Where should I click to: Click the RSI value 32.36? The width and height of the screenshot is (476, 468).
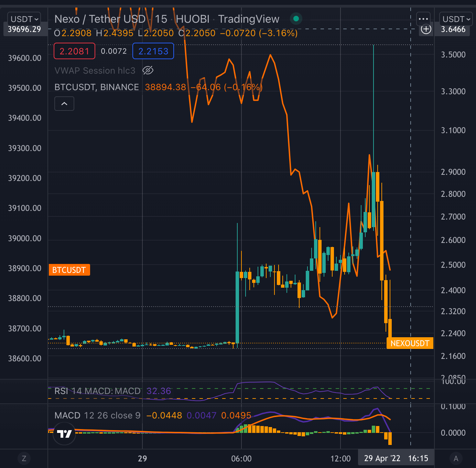pyautogui.click(x=159, y=391)
